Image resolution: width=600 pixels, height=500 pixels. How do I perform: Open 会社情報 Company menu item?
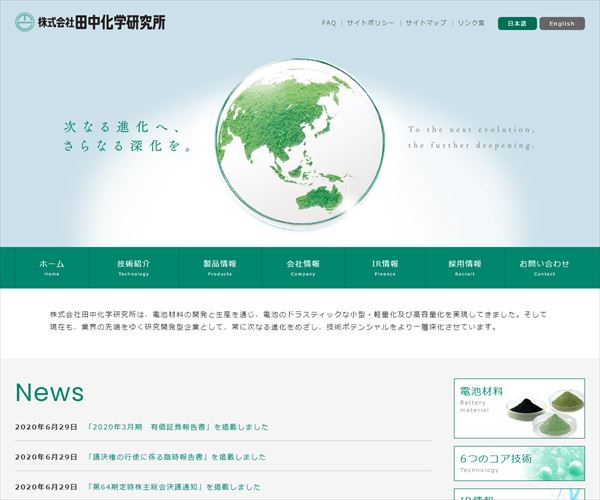click(303, 267)
